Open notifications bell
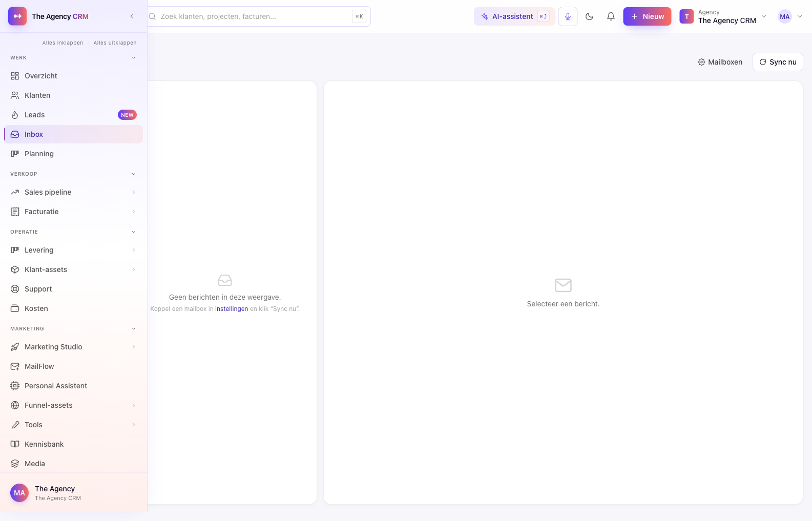The width and height of the screenshot is (812, 521). 611,16
